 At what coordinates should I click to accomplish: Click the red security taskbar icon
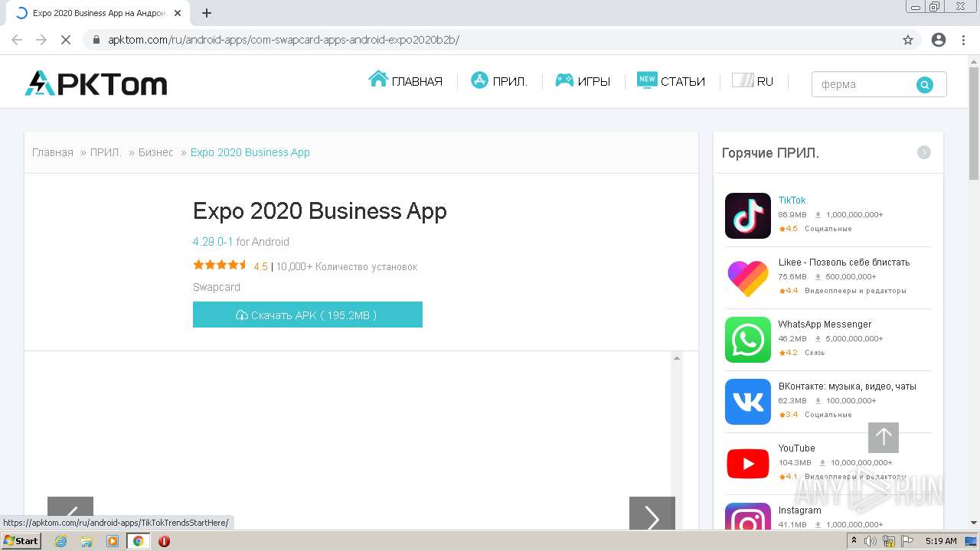pyautogui.click(x=164, y=541)
